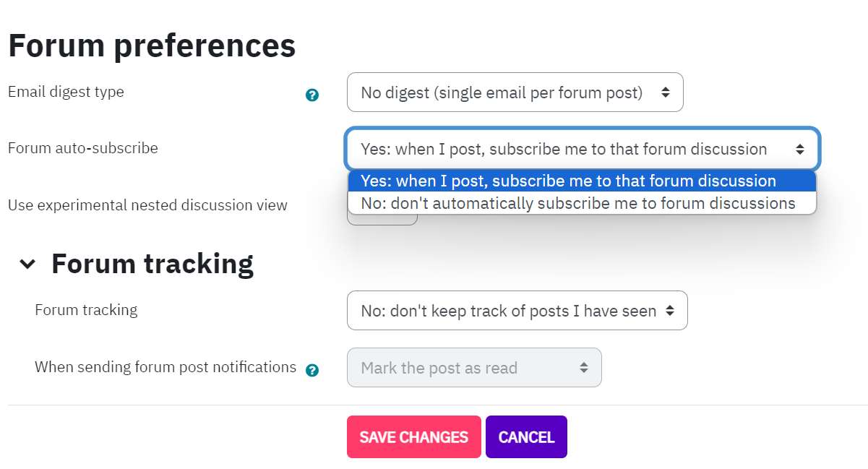
Task: Open help for forum post notifications setting
Action: click(x=312, y=370)
